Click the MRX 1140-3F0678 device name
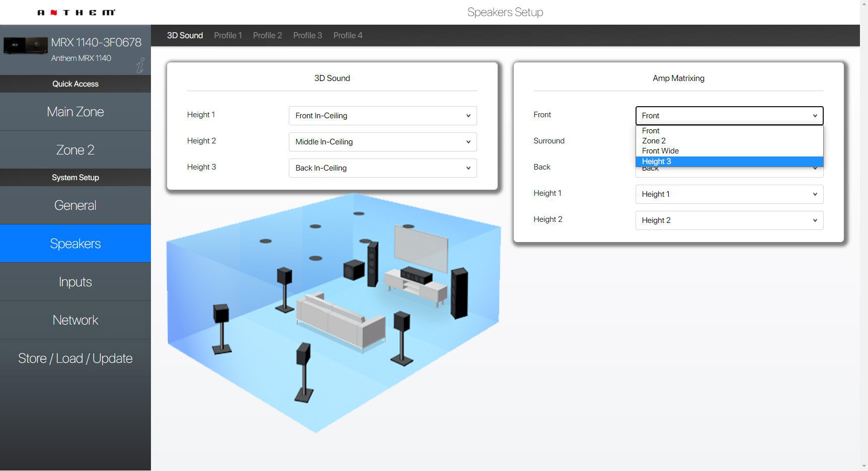868x471 pixels. [x=96, y=42]
